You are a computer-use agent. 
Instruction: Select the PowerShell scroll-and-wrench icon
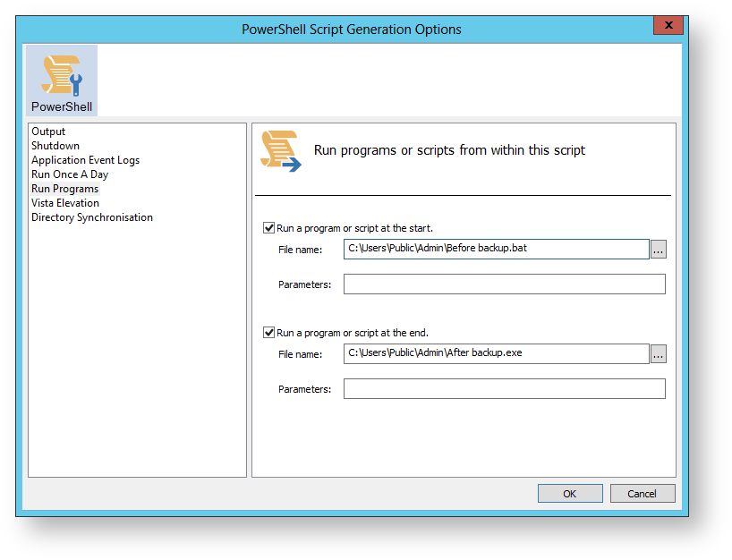click(x=62, y=74)
